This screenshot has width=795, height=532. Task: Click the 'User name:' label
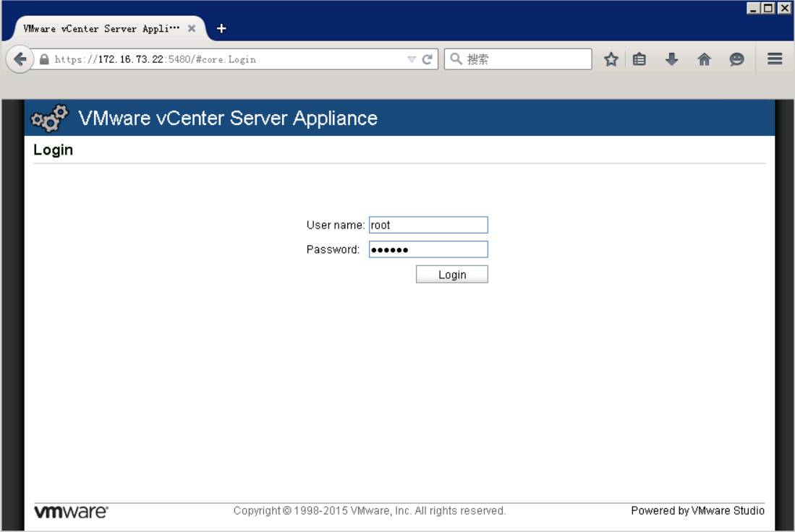click(x=336, y=225)
